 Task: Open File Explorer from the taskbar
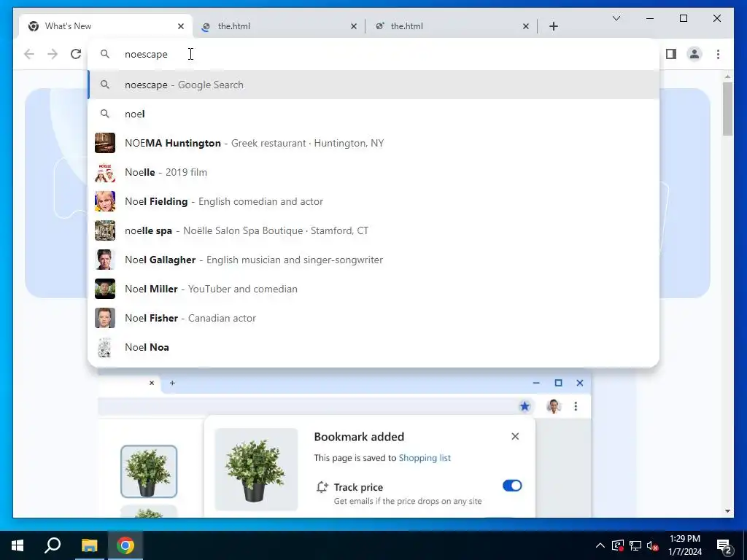tap(89, 545)
